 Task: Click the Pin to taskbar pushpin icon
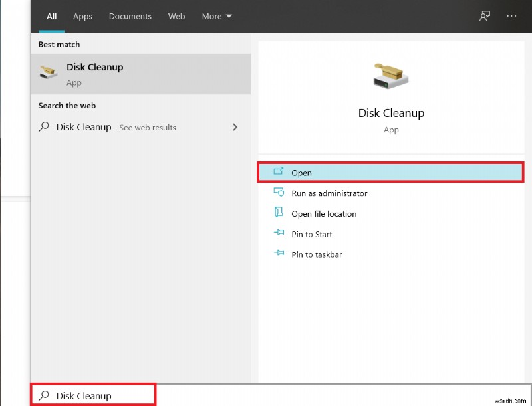pyautogui.click(x=278, y=254)
